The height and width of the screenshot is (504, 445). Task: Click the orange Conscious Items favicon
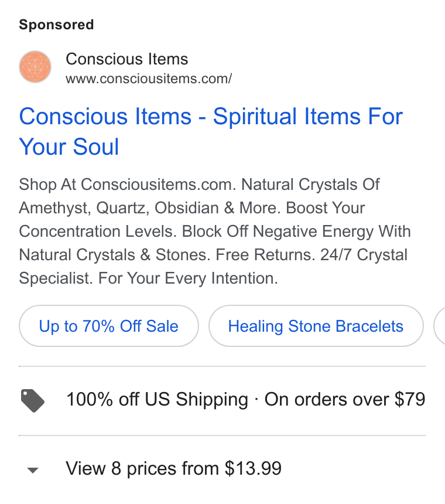click(x=35, y=67)
